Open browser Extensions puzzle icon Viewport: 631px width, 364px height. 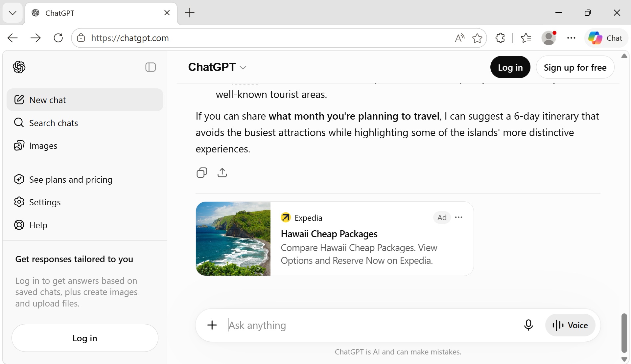pyautogui.click(x=500, y=38)
